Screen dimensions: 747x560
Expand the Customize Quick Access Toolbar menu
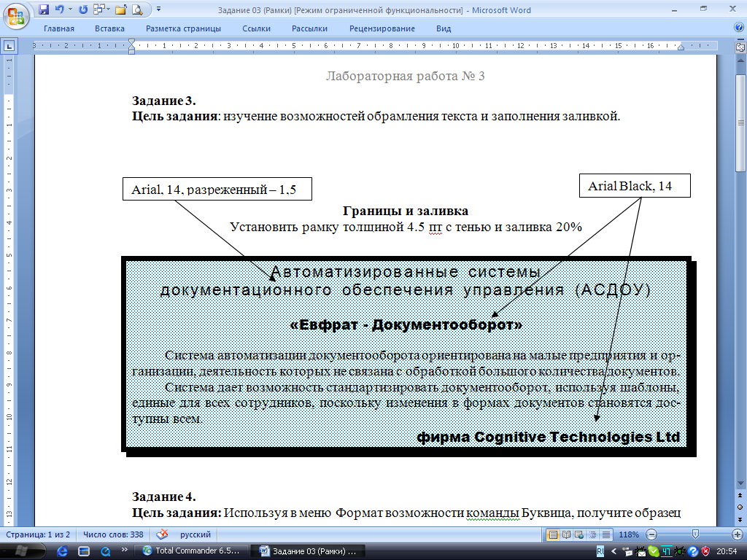click(x=158, y=9)
